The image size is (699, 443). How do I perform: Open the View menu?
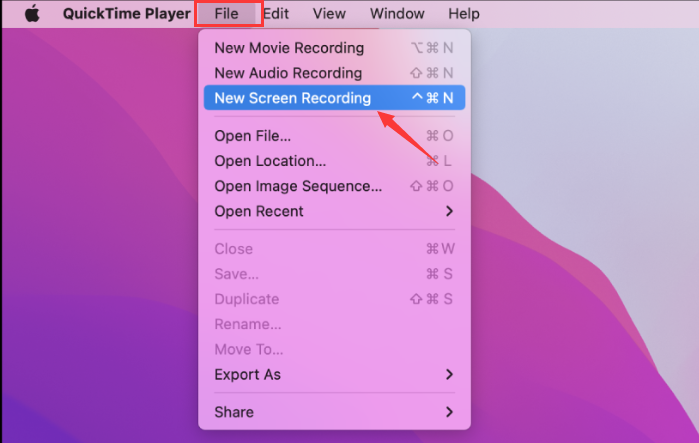[329, 14]
